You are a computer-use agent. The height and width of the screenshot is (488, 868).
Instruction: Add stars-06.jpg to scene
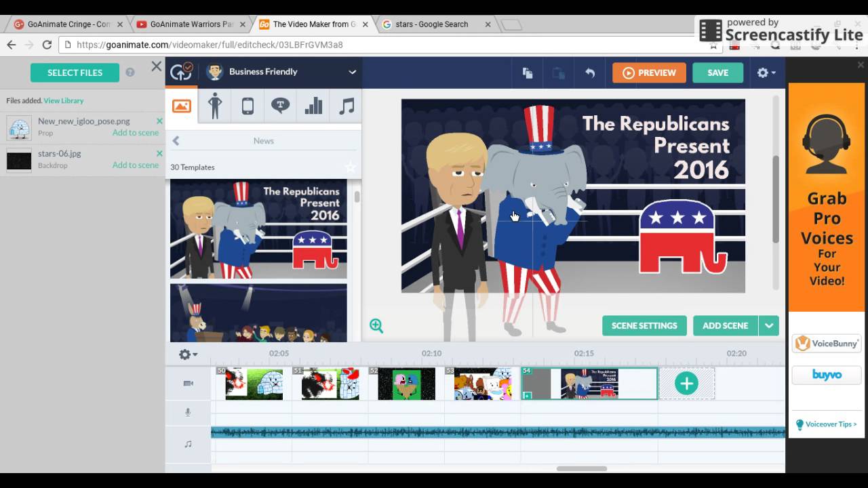coord(136,165)
